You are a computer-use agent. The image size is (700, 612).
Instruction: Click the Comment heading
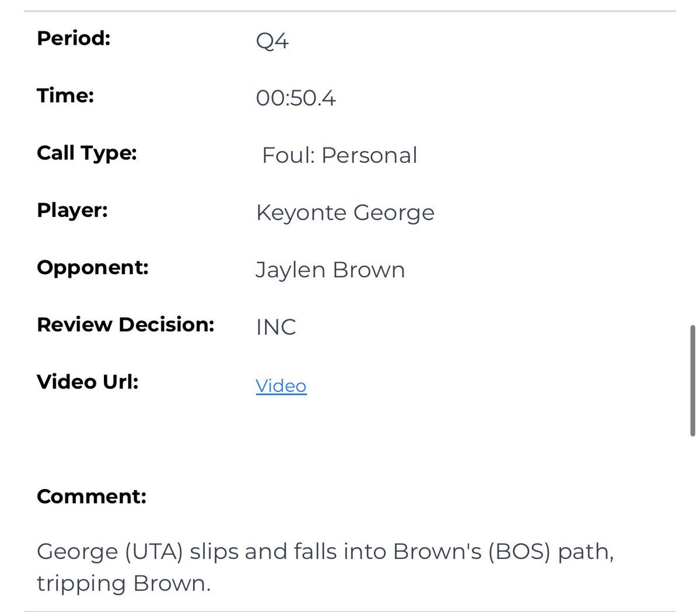point(91,496)
